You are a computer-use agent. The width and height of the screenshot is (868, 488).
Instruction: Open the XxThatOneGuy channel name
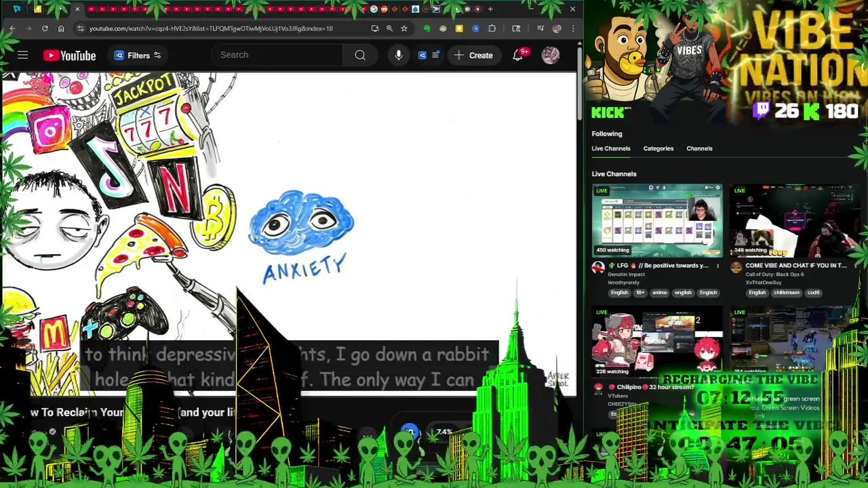[763, 283]
